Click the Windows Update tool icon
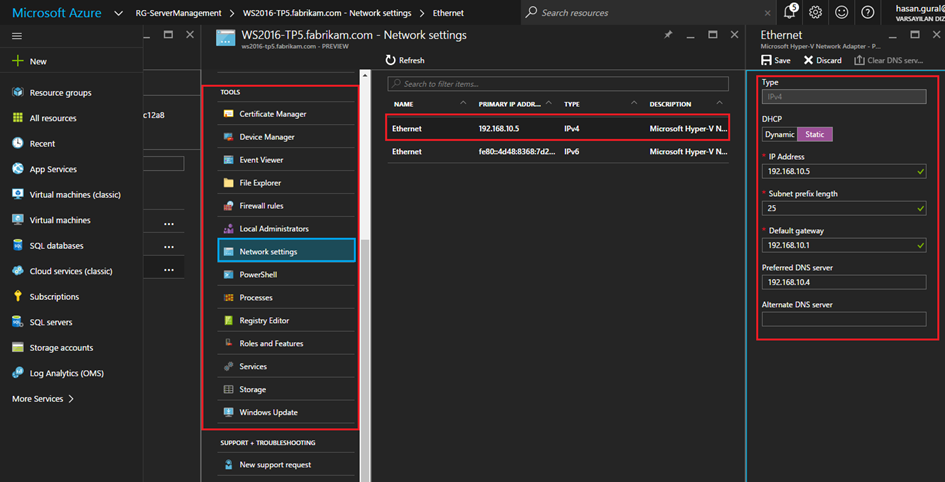 tap(228, 412)
